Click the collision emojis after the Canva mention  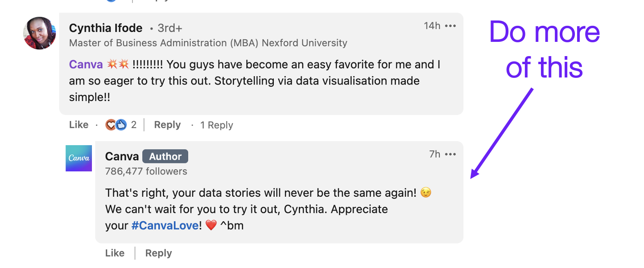click(118, 65)
